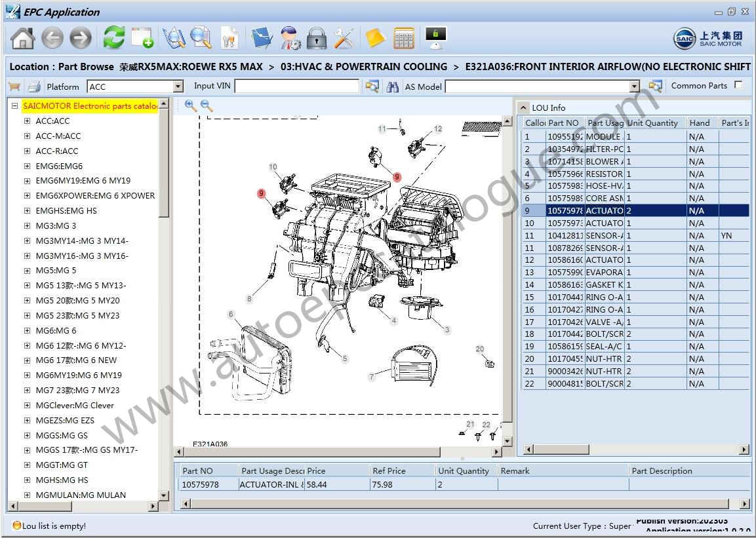Expand the MGHS:MG HS tree node

coord(27,480)
